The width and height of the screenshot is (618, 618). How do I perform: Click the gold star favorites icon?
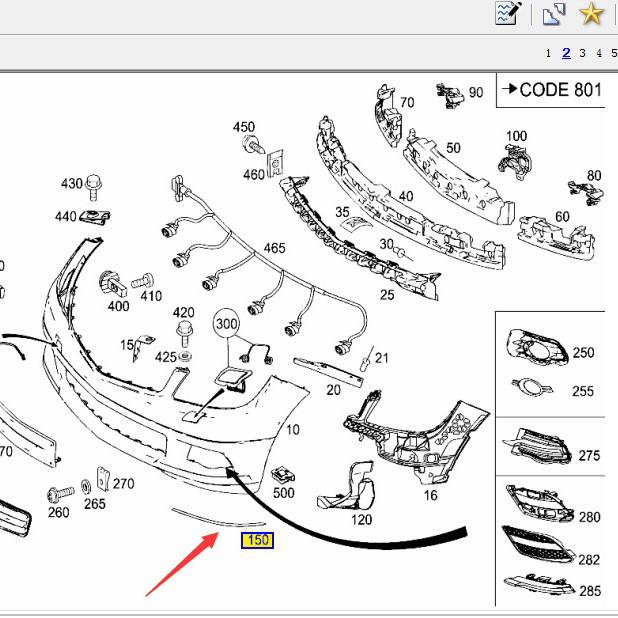[592, 14]
